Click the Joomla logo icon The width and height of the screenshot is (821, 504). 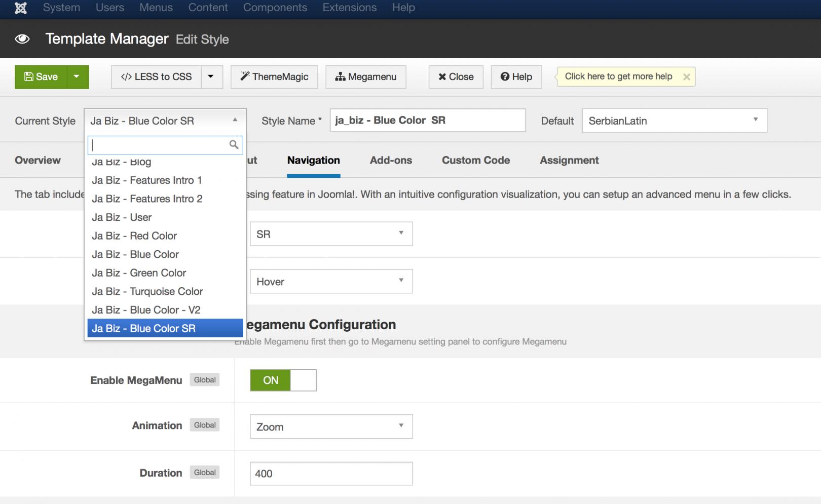tap(21, 8)
